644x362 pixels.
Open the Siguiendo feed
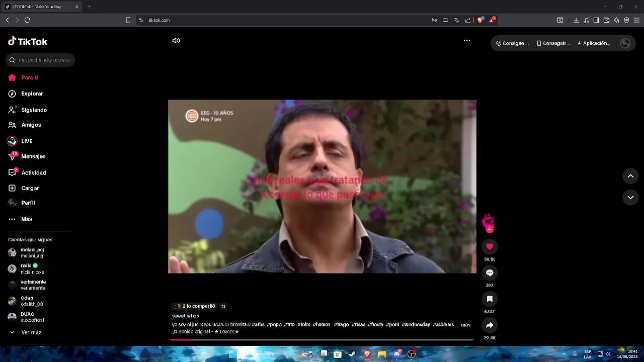click(28, 110)
